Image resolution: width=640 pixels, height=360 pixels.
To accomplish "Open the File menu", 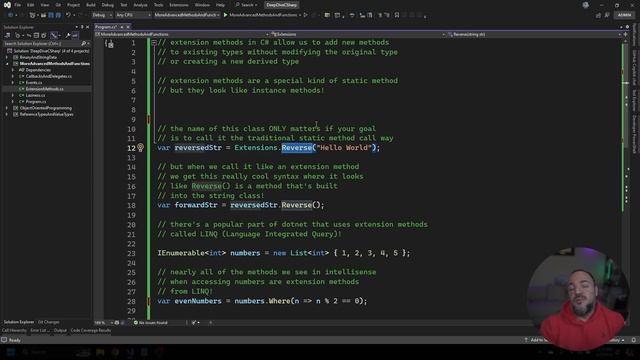I will pyautogui.click(x=18, y=5).
